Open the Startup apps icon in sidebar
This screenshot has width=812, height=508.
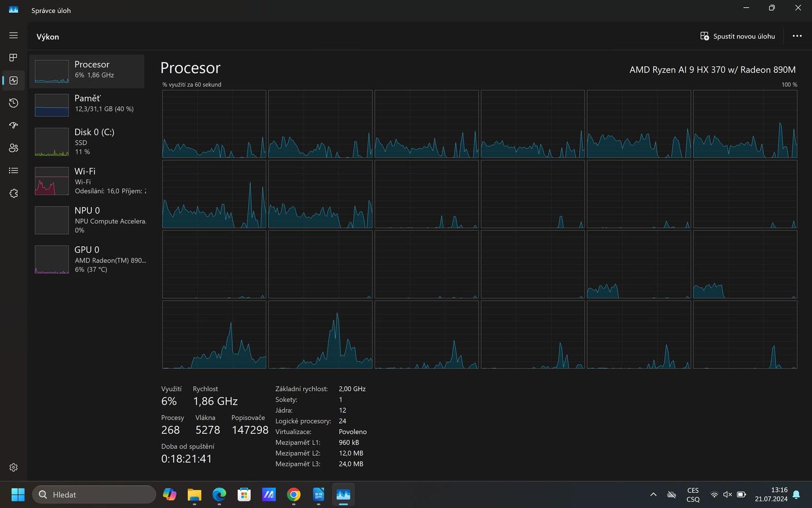coord(14,125)
